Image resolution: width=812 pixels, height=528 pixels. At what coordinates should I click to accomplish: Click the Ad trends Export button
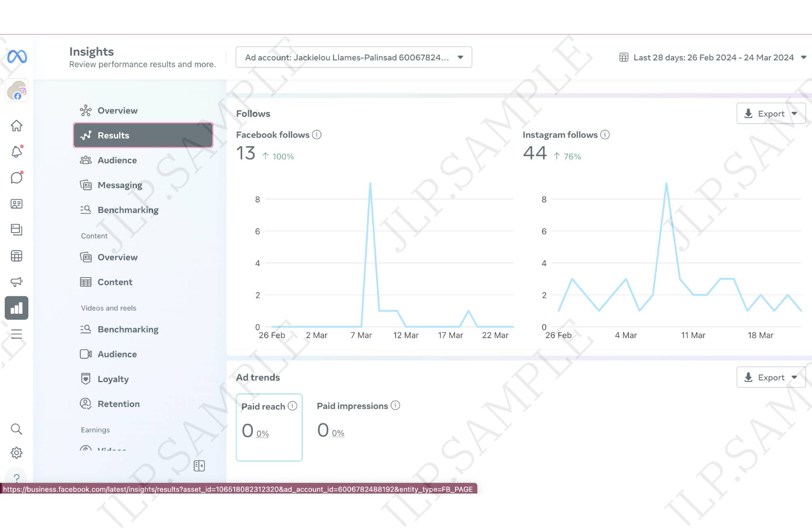[x=771, y=377]
